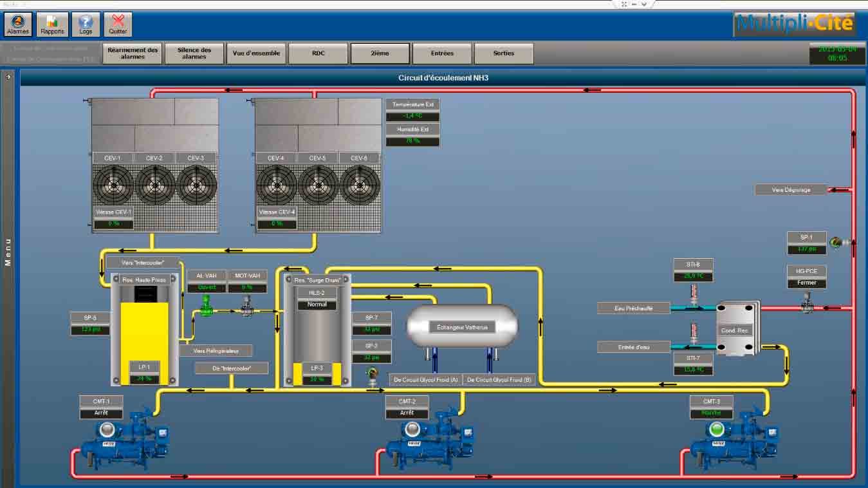
Task: Click the Quitter red X icon
Action: 118,24
